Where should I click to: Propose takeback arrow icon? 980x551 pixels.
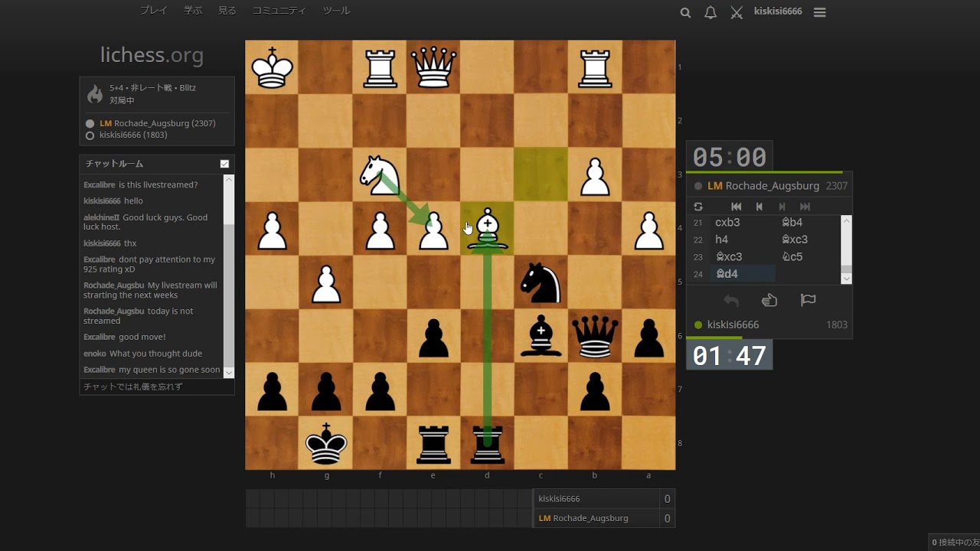pos(731,301)
